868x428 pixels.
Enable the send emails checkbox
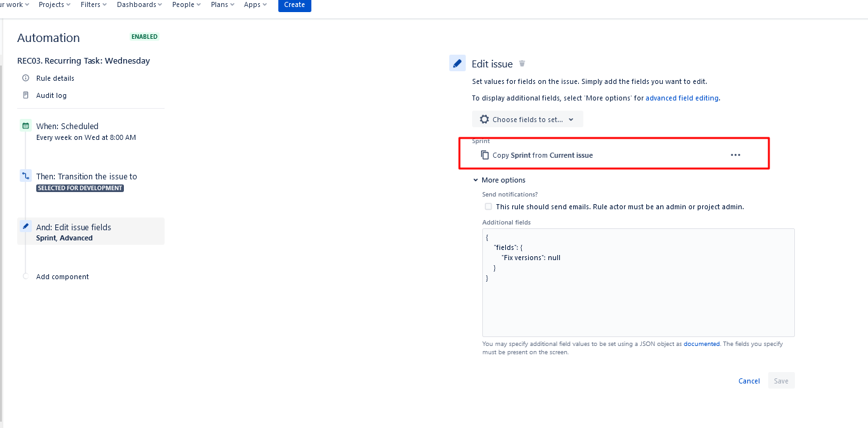[x=488, y=207]
